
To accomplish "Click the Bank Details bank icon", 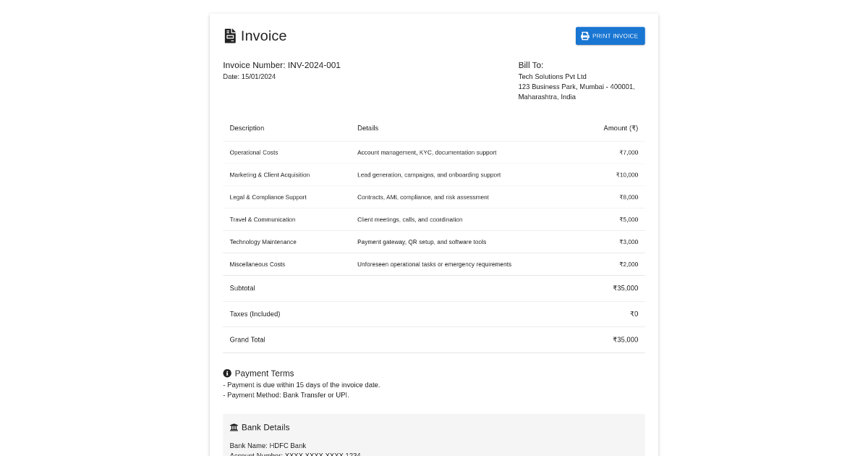I will (234, 428).
